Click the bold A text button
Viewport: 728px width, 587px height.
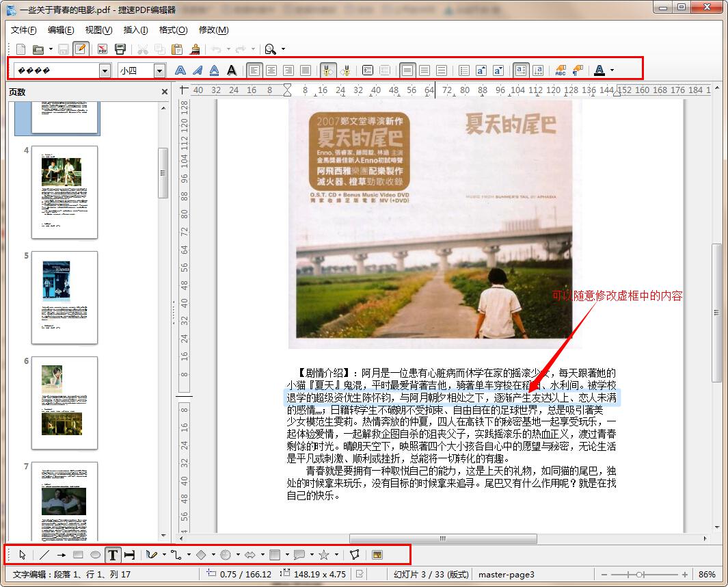tap(180, 70)
